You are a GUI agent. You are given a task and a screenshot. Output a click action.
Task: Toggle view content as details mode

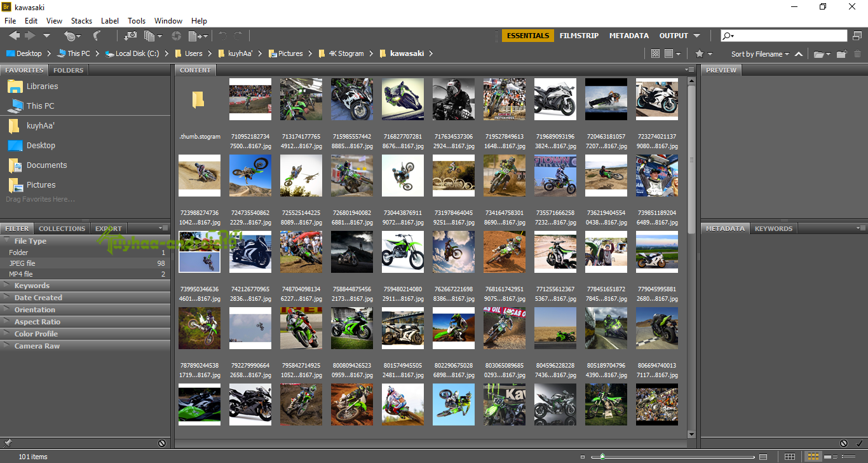[x=830, y=457]
